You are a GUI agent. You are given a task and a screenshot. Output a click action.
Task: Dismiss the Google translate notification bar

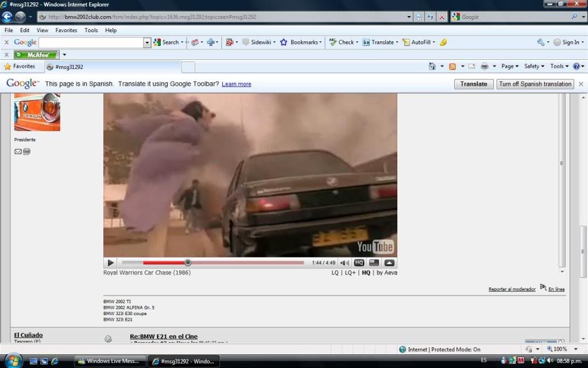pyautogui.click(x=581, y=84)
